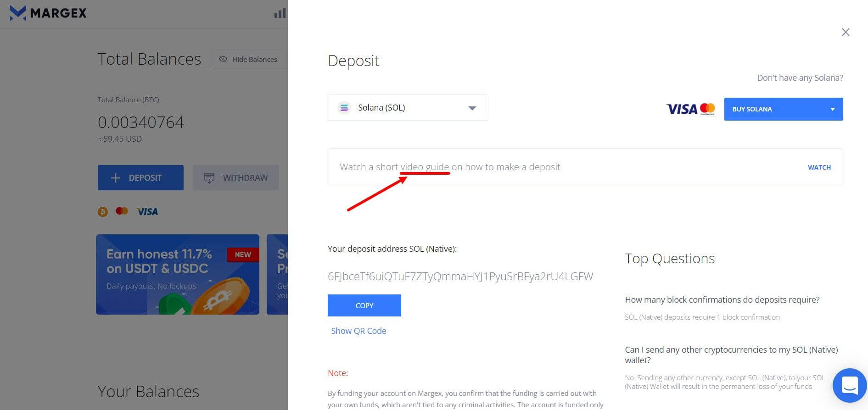Click the Mastercard logo beside Buy Solana
Viewport: 868px width, 410px height.
pyautogui.click(x=708, y=109)
